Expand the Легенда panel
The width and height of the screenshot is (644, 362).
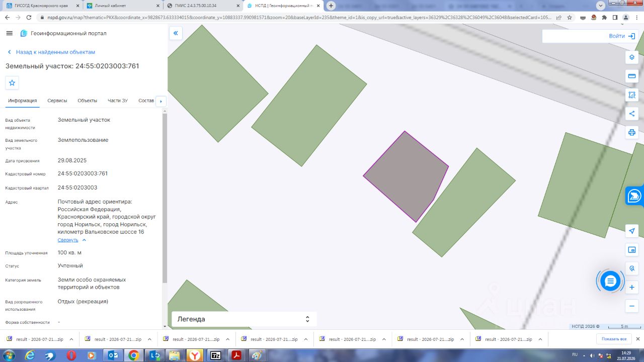[244, 319]
